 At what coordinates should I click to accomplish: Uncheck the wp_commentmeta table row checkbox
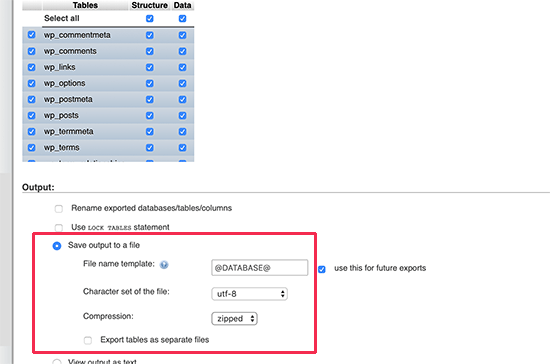click(x=32, y=35)
